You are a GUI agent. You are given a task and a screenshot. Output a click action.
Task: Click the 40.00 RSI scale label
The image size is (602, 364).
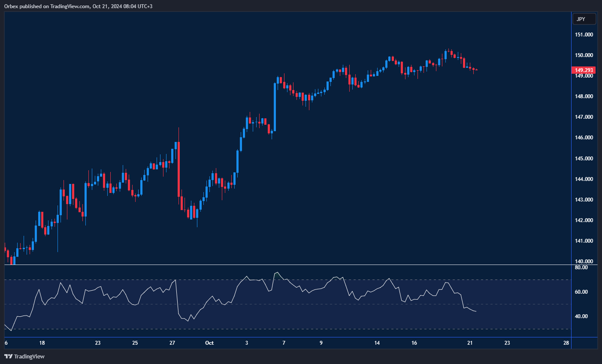click(x=581, y=316)
